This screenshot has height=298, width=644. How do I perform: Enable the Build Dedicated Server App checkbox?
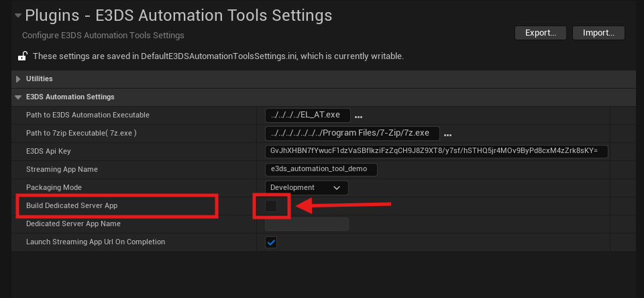tap(271, 206)
